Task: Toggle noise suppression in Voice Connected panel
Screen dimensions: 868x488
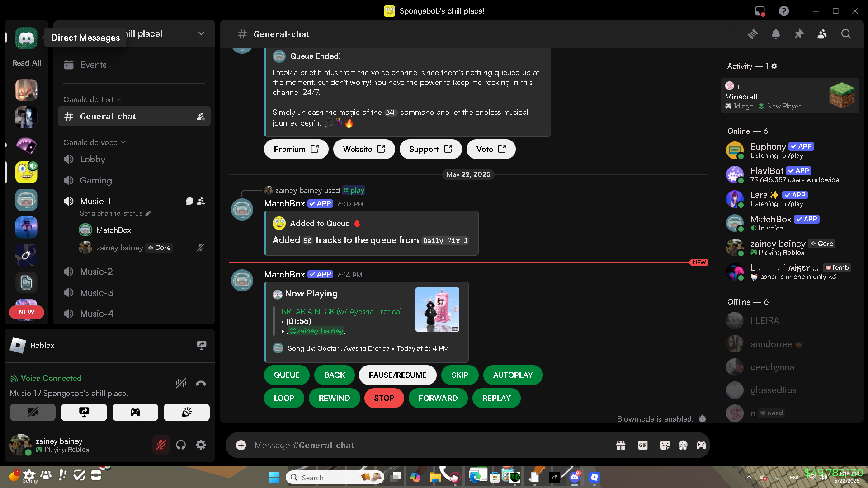Action: [181, 384]
